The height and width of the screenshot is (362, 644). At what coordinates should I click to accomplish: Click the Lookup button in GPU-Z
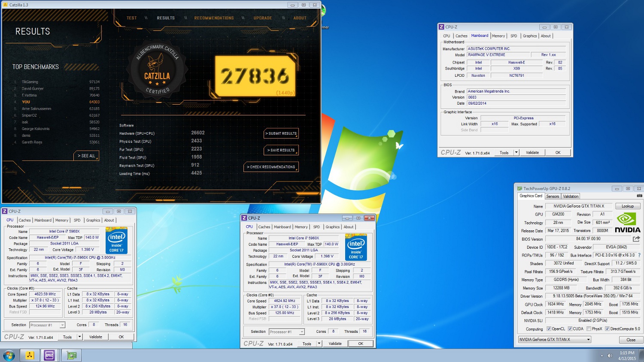coord(628,206)
